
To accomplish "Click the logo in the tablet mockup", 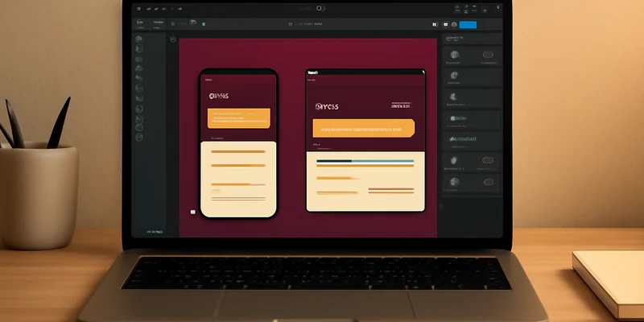I will click(x=327, y=107).
